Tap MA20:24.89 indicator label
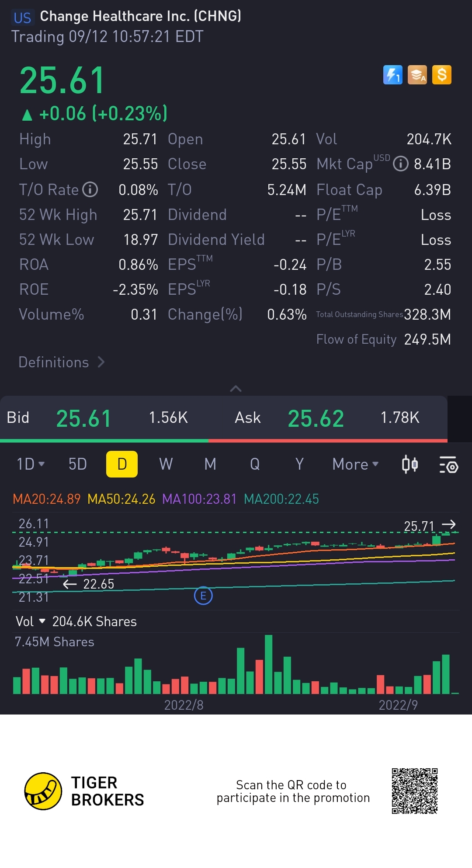 [x=47, y=499]
